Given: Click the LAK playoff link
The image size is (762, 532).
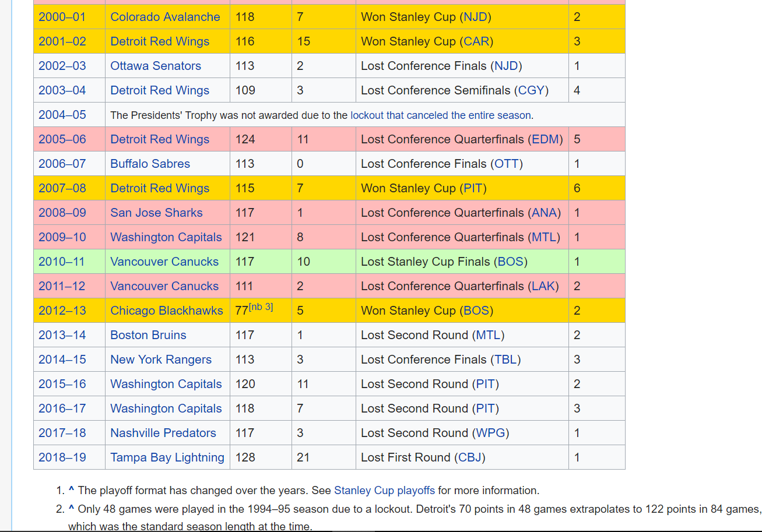Looking at the screenshot, I should (x=543, y=286).
